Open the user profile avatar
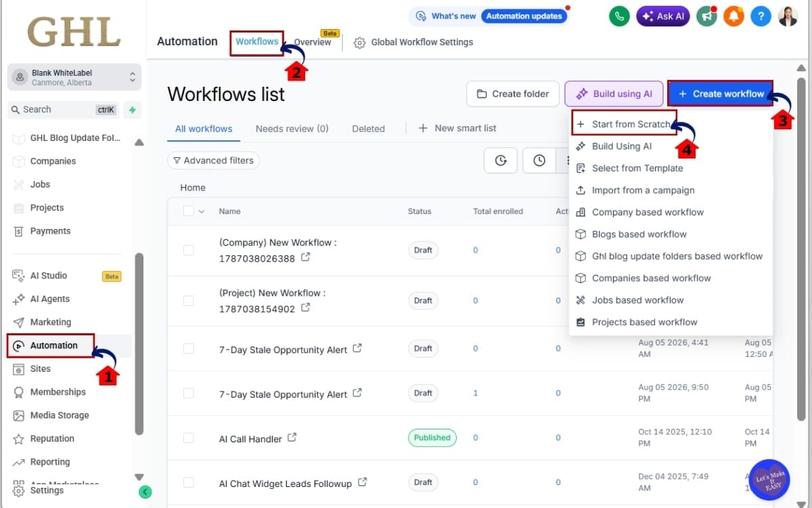Screen dimensions: 812x508 coord(788,16)
